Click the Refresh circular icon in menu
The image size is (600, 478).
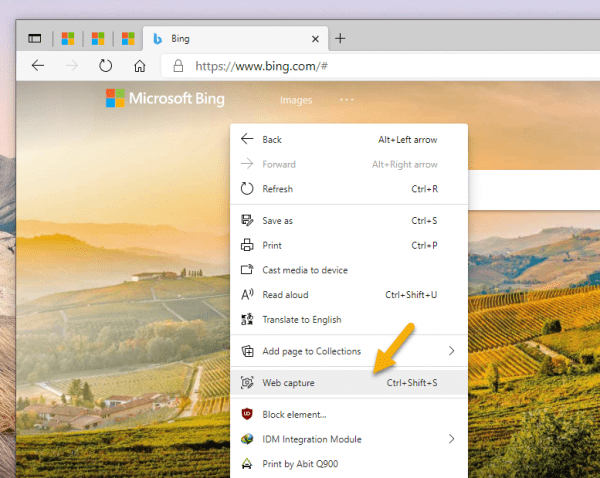(x=247, y=188)
